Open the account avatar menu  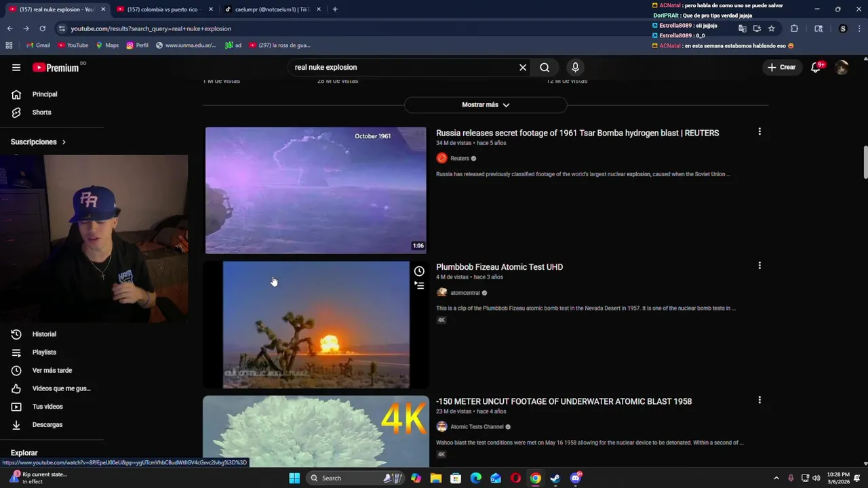(842, 67)
